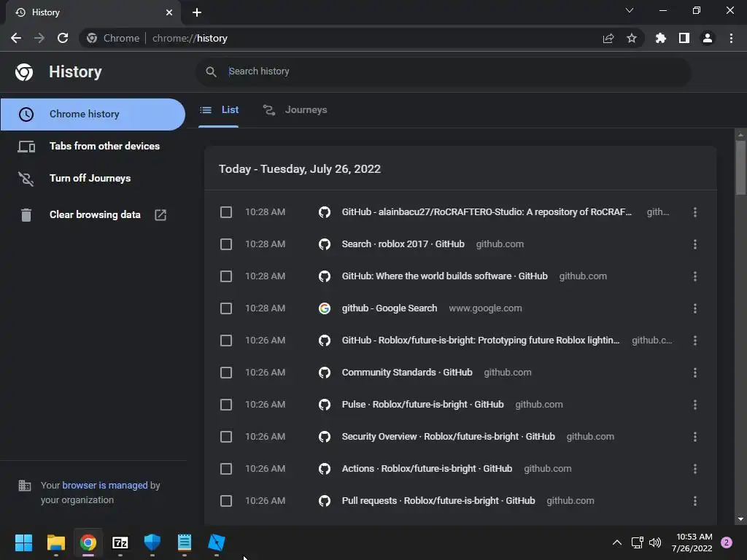The width and height of the screenshot is (747, 560).
Task: Open Windows Security shield in taskbar
Action: point(152,542)
